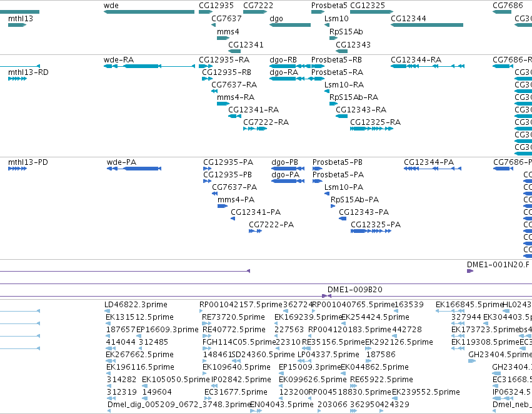
Task: Click the dgo-PB CDS label
Action: coord(284,162)
